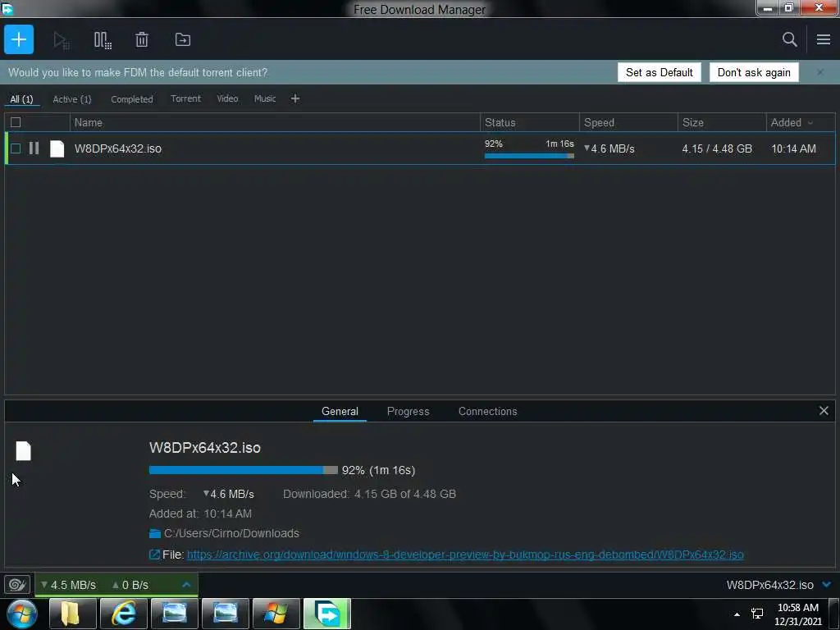Open the archive.org download URL link
Viewport: 840px width, 630px height.
tap(465, 555)
